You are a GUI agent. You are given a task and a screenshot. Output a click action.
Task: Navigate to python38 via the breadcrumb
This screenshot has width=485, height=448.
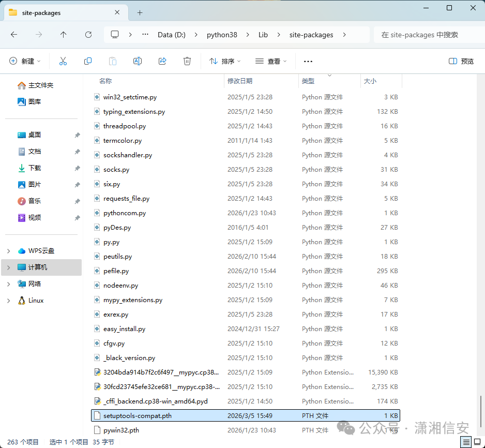coord(222,35)
